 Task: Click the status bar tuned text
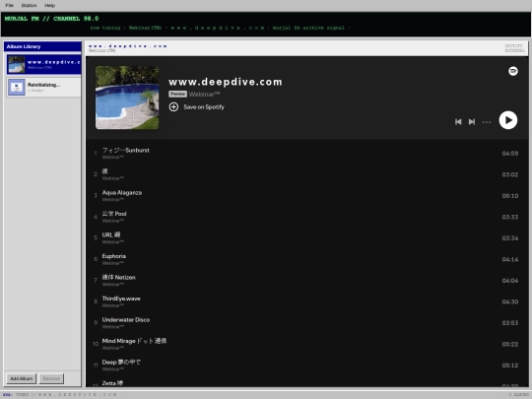(66, 395)
